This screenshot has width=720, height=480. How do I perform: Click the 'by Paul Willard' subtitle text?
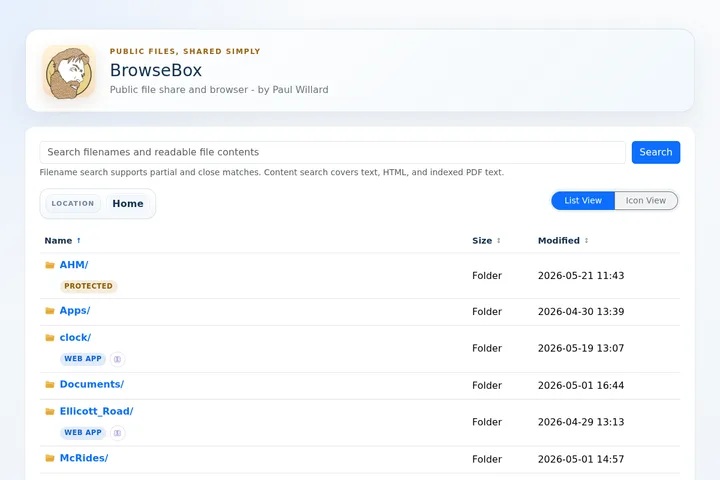[293, 90]
